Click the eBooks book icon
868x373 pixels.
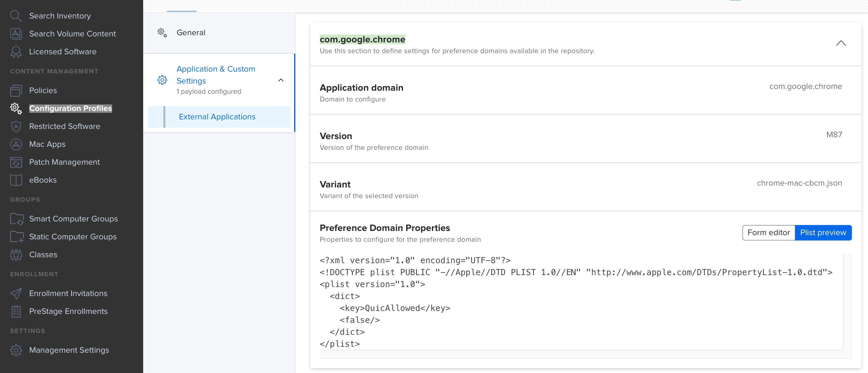(x=16, y=180)
